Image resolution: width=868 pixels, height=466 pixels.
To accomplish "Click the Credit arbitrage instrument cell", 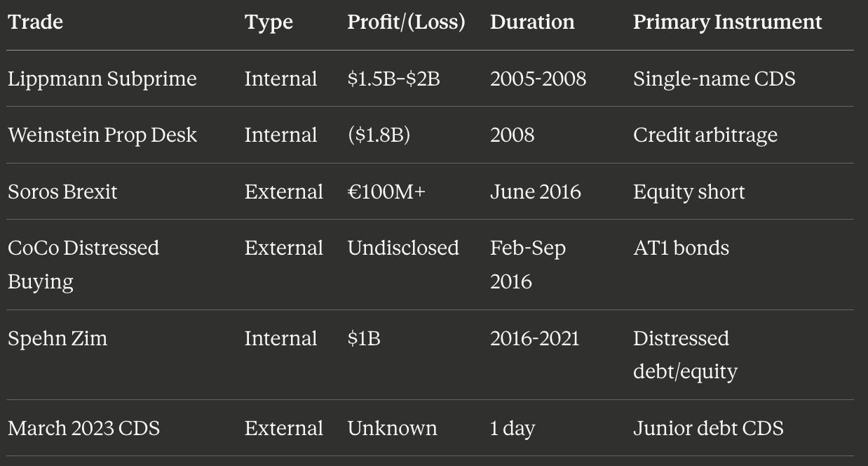I will coord(705,135).
